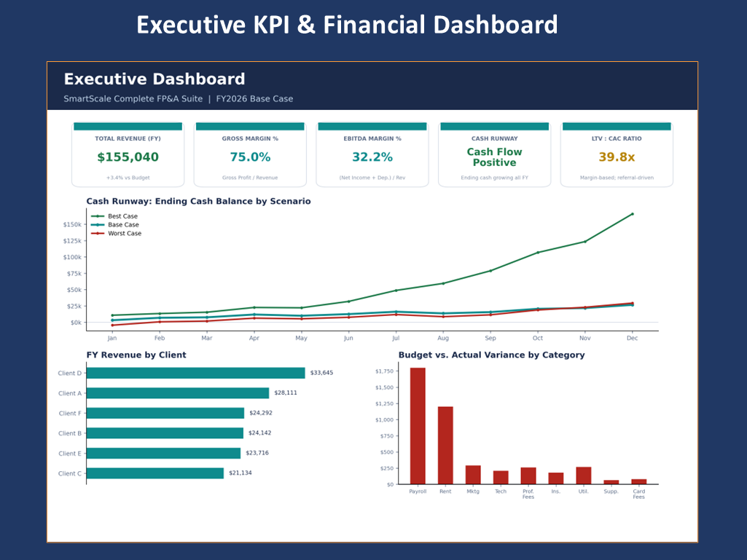Image resolution: width=747 pixels, height=560 pixels.
Task: Click the Util. variance bar
Action: (584, 476)
